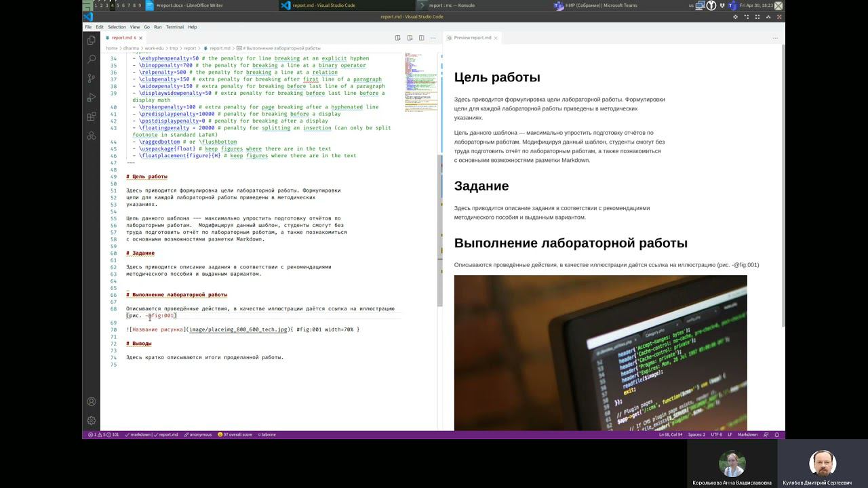Click the 'work-edu' breadcrumb segment

coord(154,49)
